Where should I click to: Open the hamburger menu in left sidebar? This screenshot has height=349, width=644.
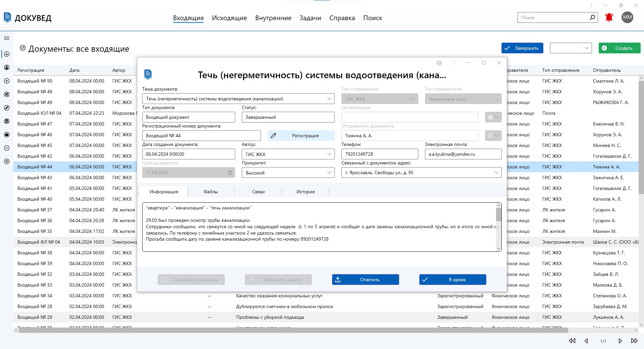(x=7, y=38)
